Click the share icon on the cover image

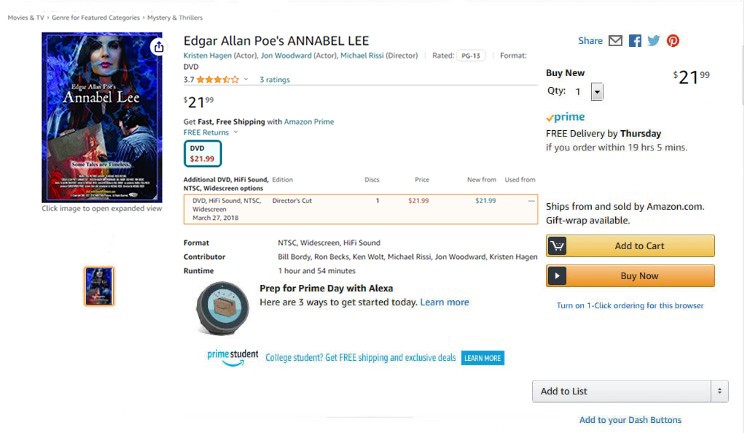coord(158,47)
